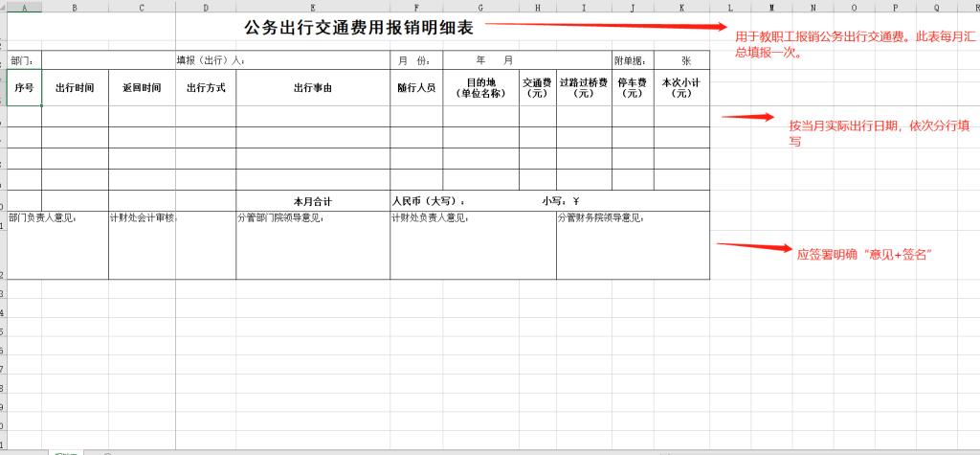
Task: Click the 目的地(单位名称) header cell
Action: coord(480,88)
